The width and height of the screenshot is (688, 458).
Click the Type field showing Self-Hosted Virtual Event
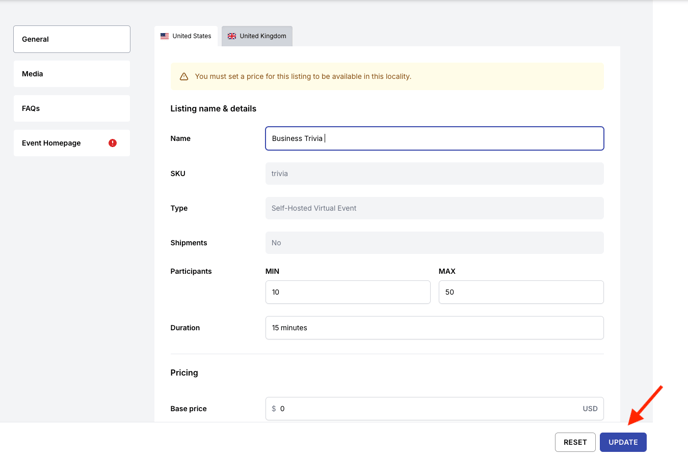[x=434, y=208]
